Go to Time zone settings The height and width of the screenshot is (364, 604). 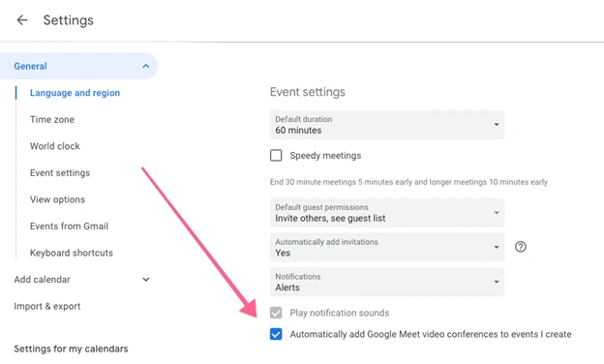click(52, 119)
